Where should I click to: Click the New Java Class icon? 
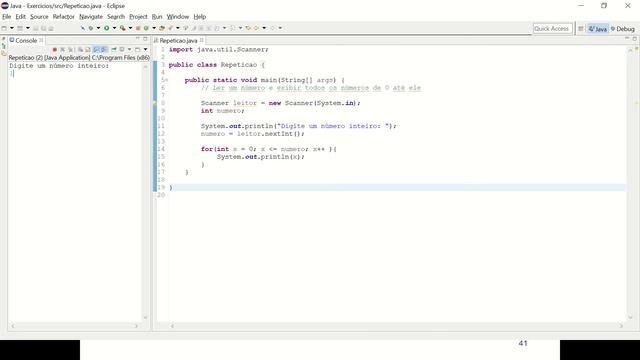[146, 28]
